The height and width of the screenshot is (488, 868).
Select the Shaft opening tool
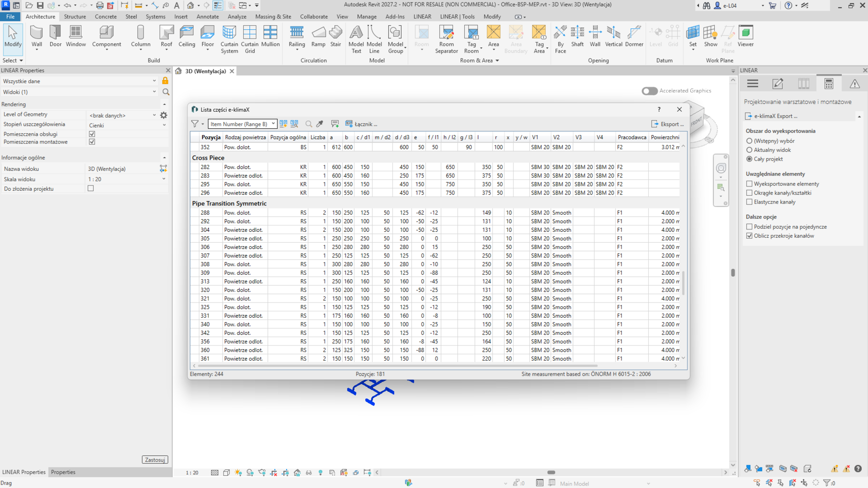577,37
